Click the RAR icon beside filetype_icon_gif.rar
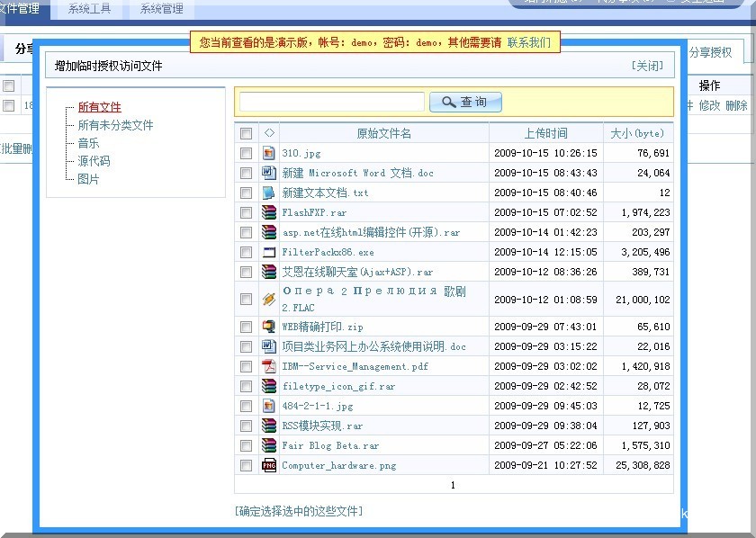The width and height of the screenshot is (756, 538). [x=268, y=386]
